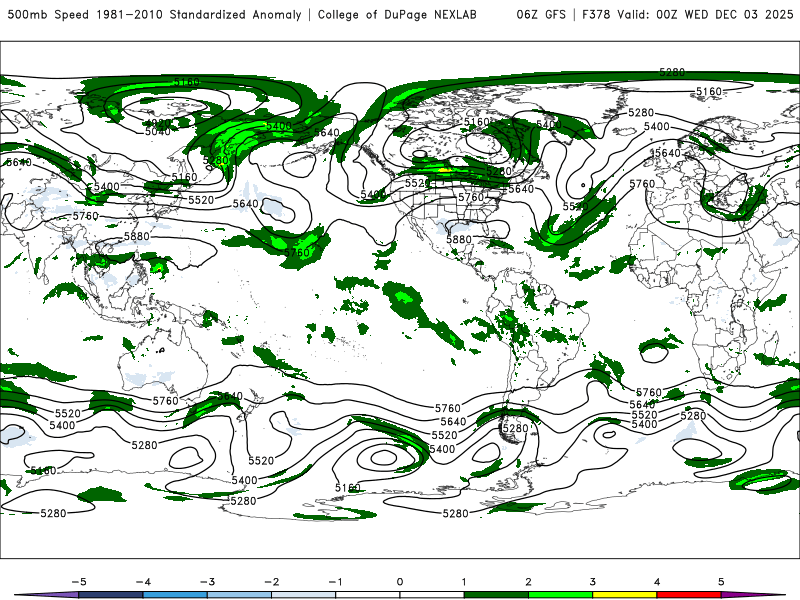Click the navy -5 to -4 colorbar segment

[x=111, y=595]
